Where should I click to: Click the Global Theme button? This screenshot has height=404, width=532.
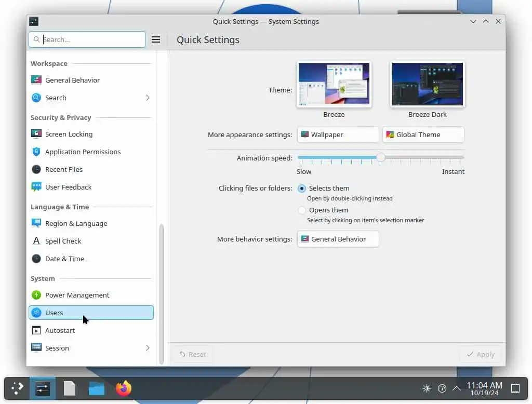tap(423, 134)
